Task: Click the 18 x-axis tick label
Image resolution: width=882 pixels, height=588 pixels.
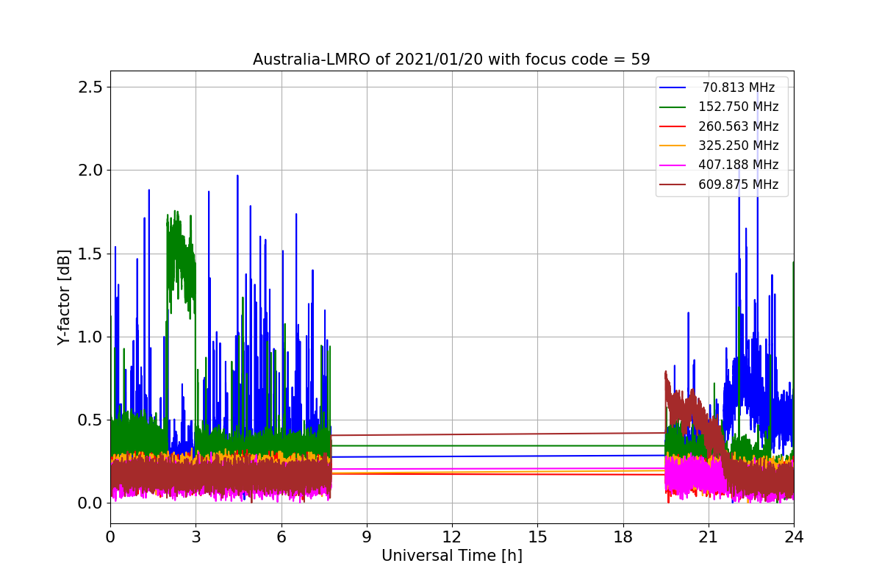Action: 623,537
